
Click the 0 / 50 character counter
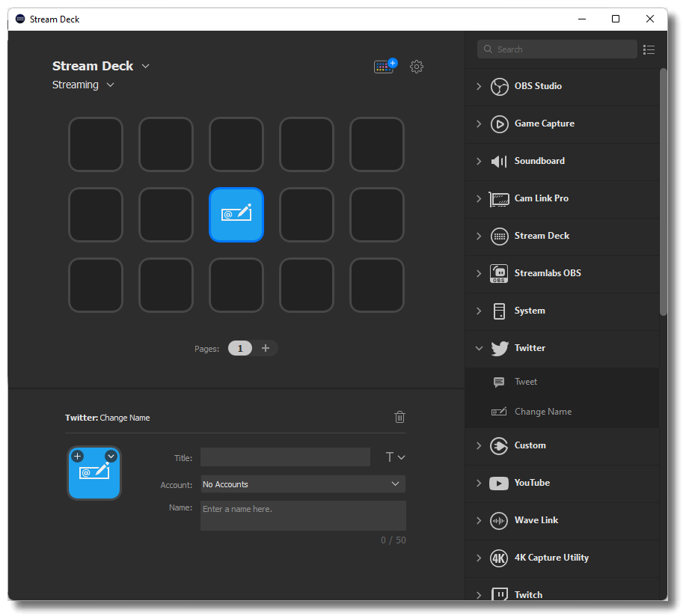[x=393, y=540]
